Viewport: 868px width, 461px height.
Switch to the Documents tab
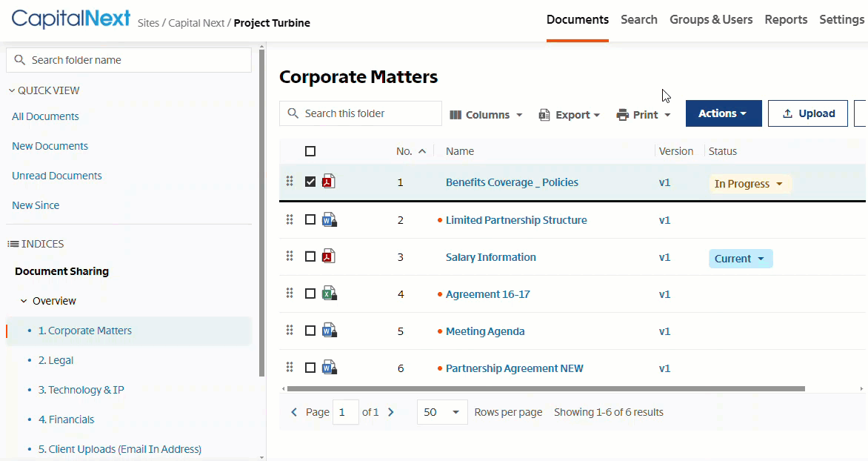[578, 20]
